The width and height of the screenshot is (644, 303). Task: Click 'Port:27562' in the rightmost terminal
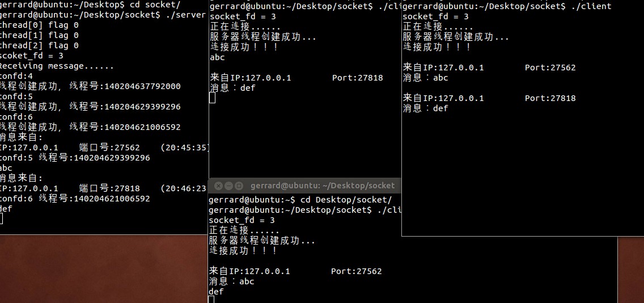(550, 68)
